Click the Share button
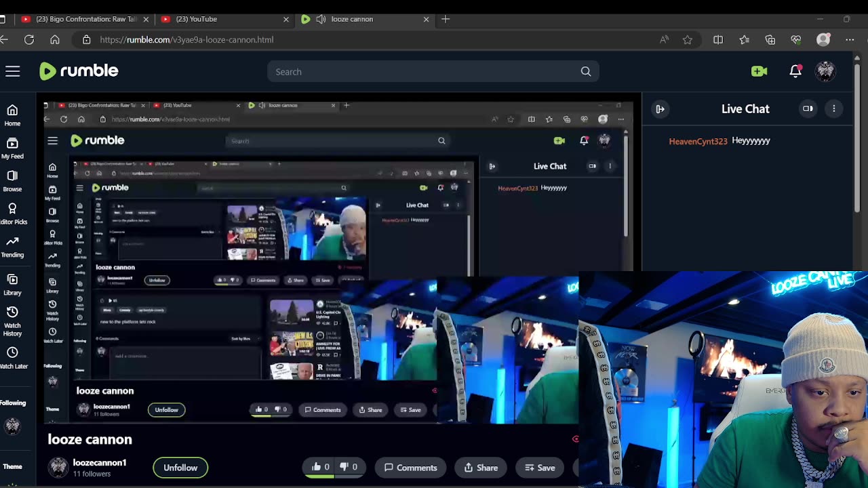 point(481,468)
